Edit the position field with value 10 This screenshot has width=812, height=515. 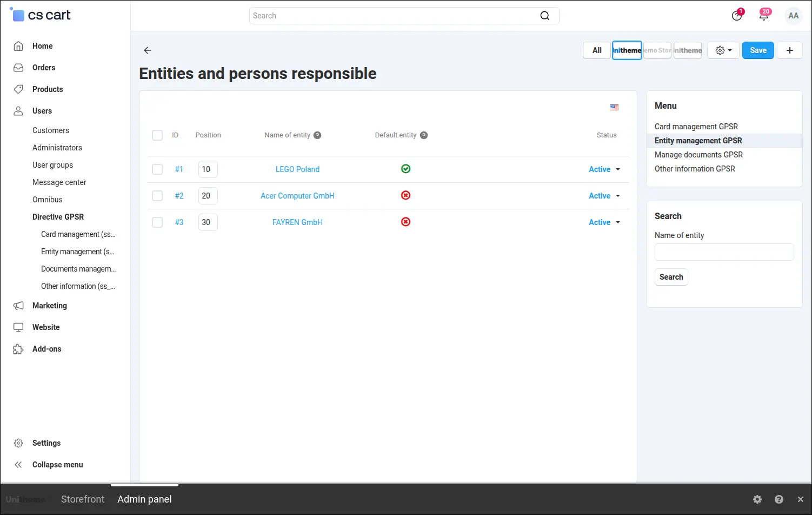pos(208,169)
